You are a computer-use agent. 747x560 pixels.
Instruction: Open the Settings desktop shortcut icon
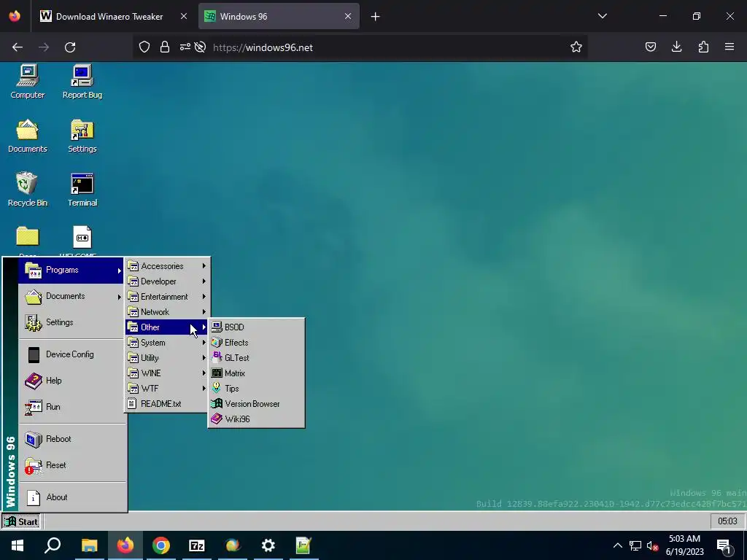(x=82, y=136)
